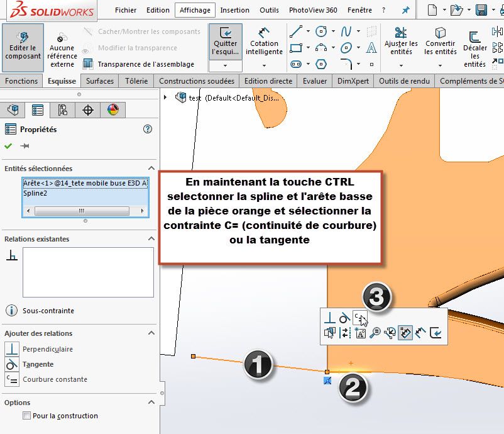Click Convertir les entités tool

click(x=440, y=42)
